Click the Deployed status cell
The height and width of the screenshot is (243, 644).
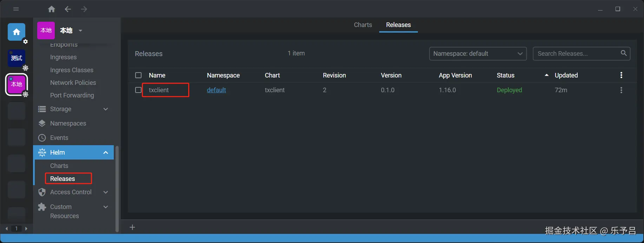(x=509, y=90)
